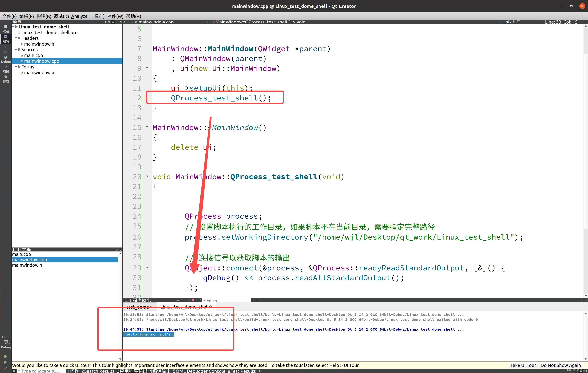Zoom in application output text
Viewport: 588px width, 373px height.
[x=253, y=300]
